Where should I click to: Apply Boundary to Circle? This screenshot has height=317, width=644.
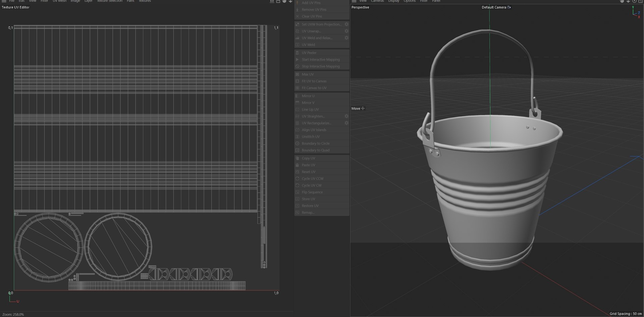(322, 143)
